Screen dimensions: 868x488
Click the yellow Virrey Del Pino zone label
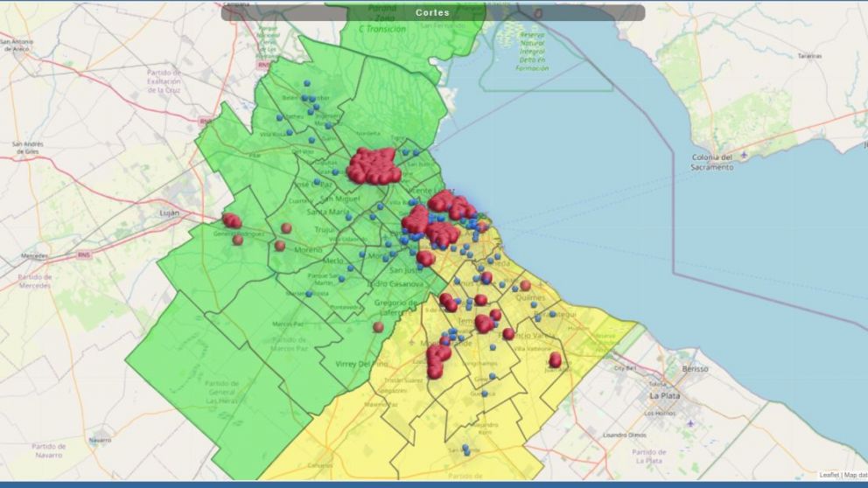point(361,363)
